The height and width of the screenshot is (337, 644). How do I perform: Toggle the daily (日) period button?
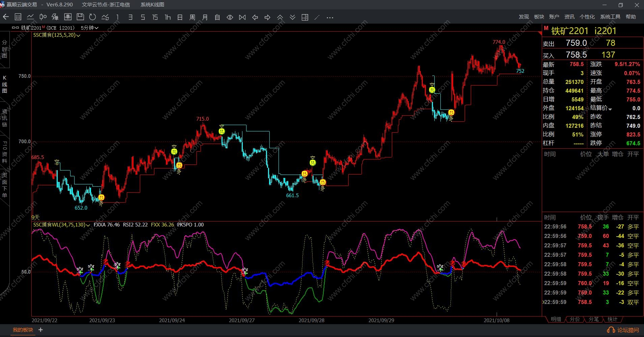(x=180, y=17)
